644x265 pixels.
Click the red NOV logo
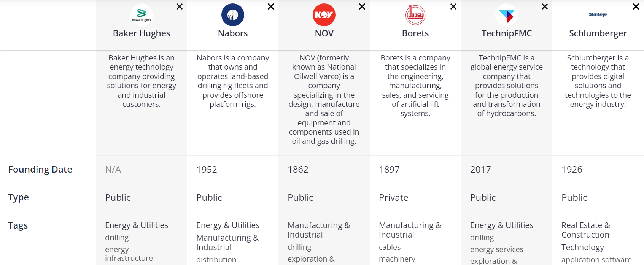(x=324, y=15)
